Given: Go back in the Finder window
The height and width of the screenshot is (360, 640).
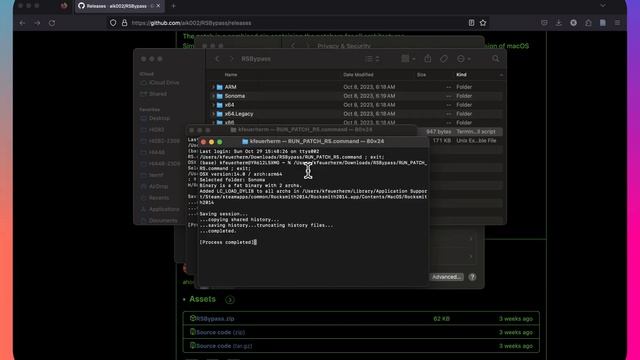Looking at the screenshot, I should coord(217,59).
